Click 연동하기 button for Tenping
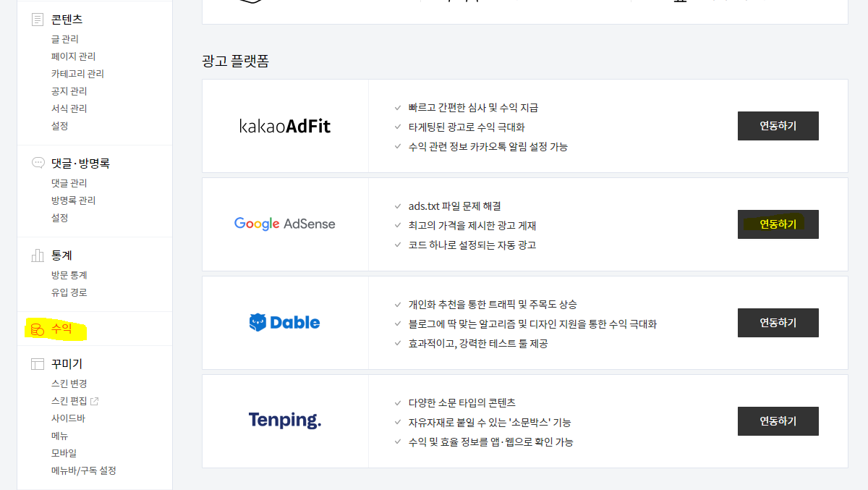The height and width of the screenshot is (490, 868). (x=778, y=421)
